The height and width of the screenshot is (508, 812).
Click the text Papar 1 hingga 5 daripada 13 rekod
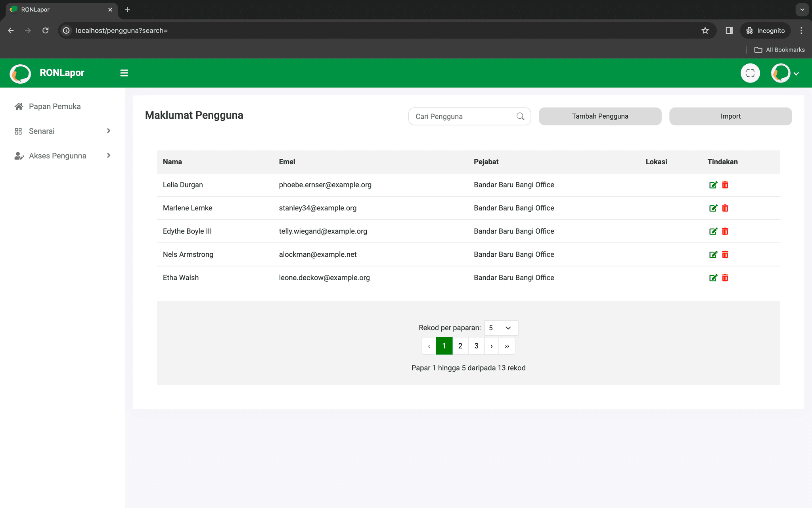point(468,368)
